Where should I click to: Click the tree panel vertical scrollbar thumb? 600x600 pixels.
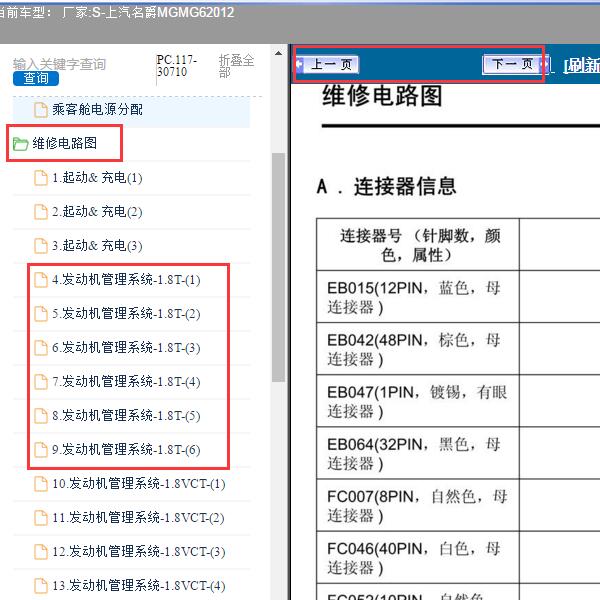point(279,267)
